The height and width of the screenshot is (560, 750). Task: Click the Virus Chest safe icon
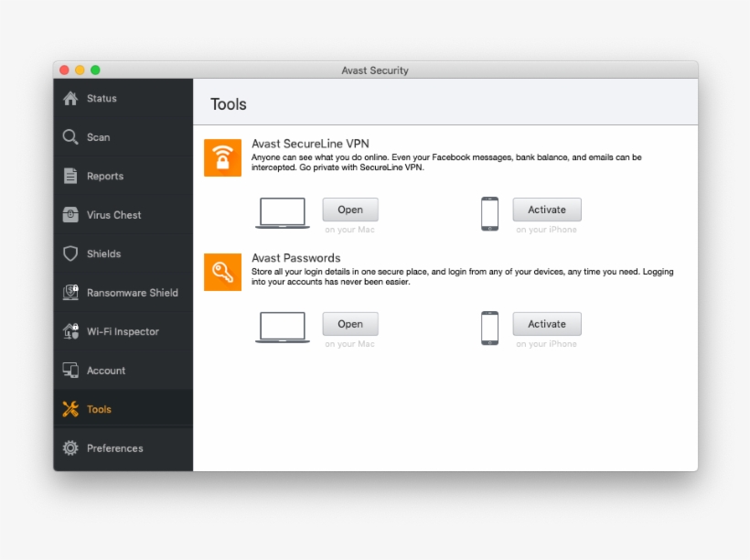pos(70,214)
